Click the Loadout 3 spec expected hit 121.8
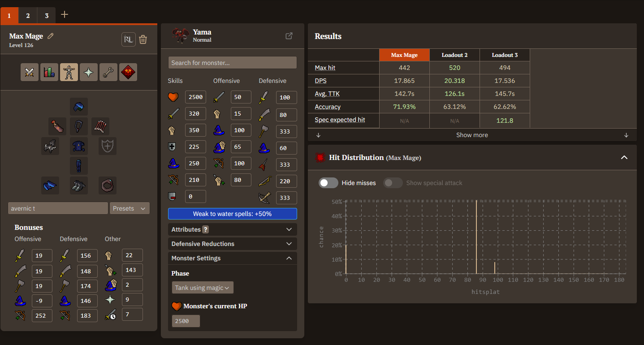Image resolution: width=644 pixels, height=345 pixels. click(x=505, y=120)
